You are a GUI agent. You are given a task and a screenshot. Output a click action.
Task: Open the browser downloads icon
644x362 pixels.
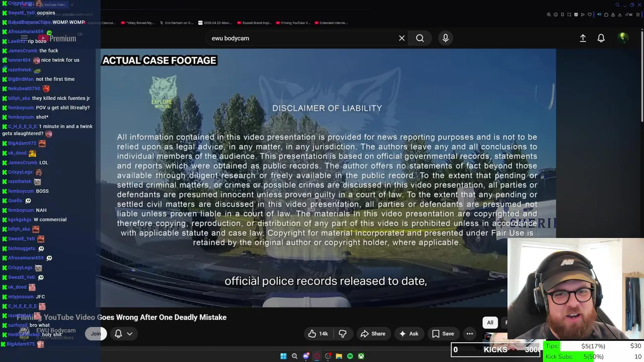[620, 15]
